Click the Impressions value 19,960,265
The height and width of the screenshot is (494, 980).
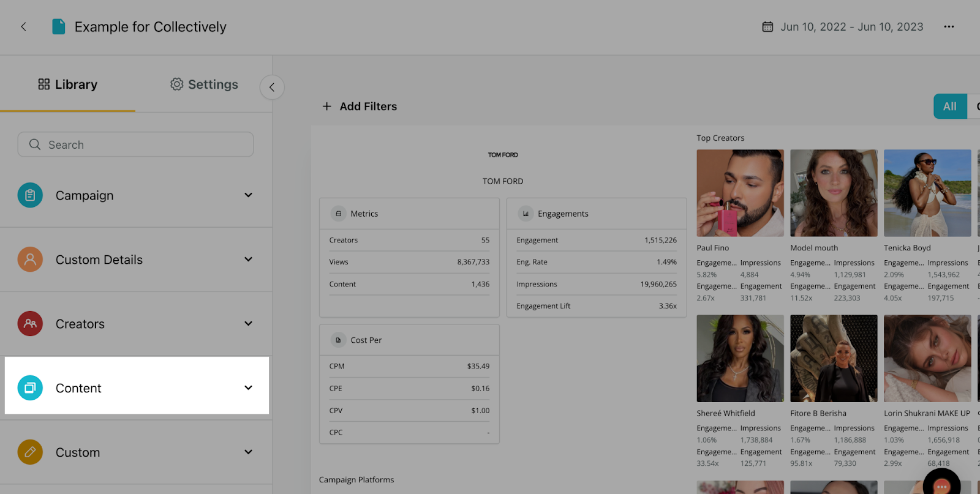[x=658, y=284]
